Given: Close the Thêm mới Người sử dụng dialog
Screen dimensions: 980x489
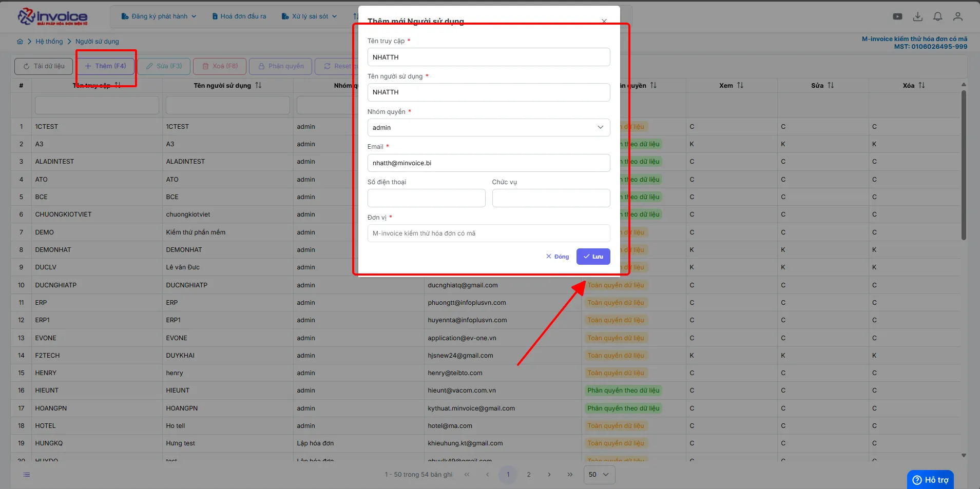Looking at the screenshot, I should 604,21.
